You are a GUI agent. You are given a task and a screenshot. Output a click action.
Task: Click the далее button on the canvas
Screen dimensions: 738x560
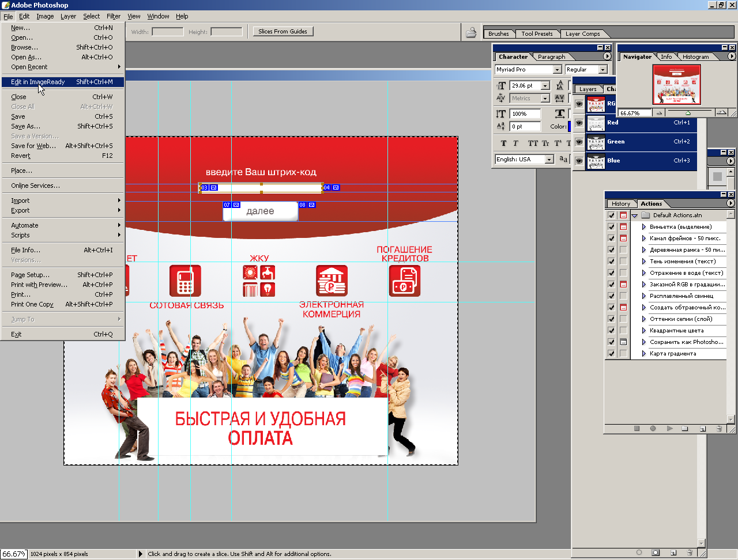coord(261,211)
